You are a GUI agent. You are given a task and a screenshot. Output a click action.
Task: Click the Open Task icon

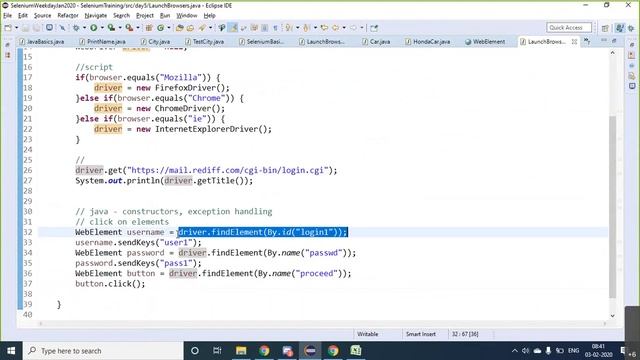(x=191, y=28)
